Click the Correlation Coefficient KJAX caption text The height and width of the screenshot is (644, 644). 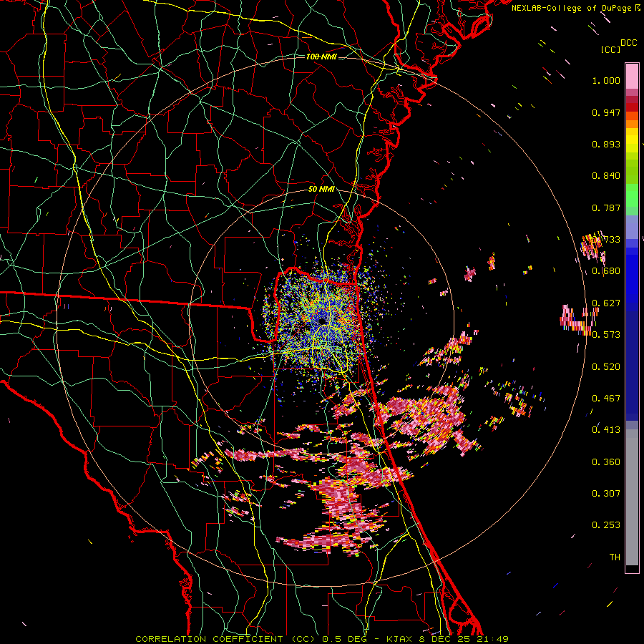coord(322,639)
